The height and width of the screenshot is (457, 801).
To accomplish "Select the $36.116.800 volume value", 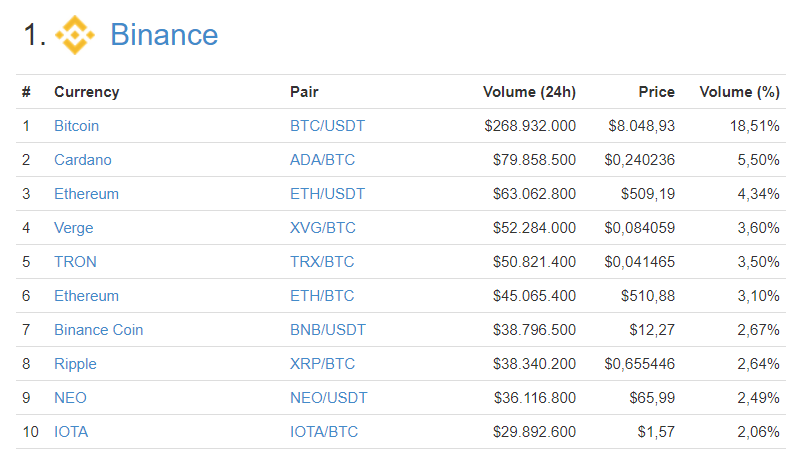I will pos(535,398).
